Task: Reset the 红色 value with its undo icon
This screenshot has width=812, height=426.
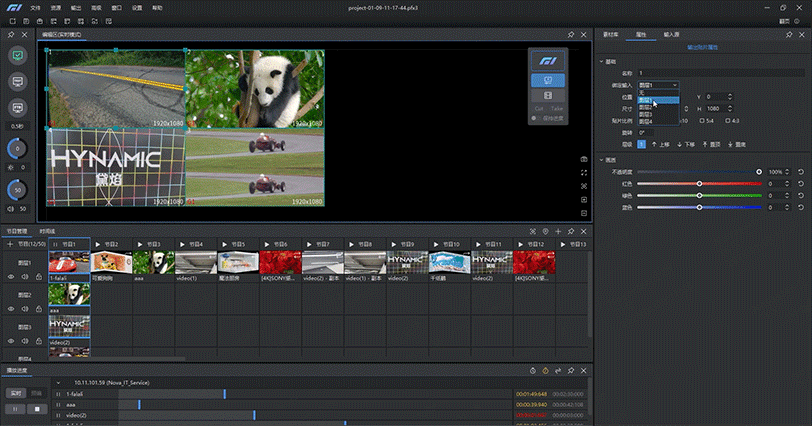Action: [800, 184]
